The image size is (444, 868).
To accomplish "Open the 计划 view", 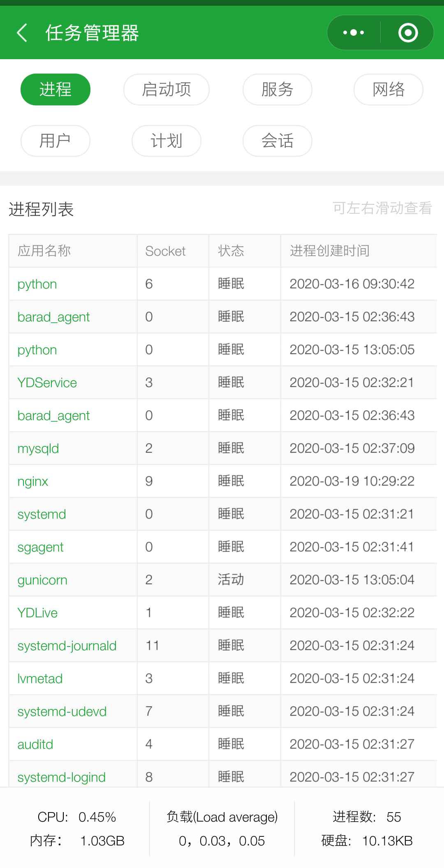I will [x=166, y=141].
